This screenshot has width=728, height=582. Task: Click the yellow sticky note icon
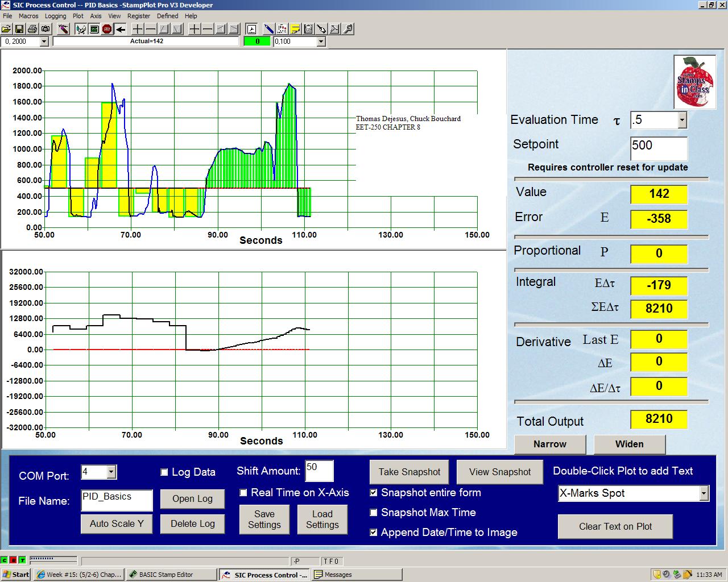click(x=295, y=28)
